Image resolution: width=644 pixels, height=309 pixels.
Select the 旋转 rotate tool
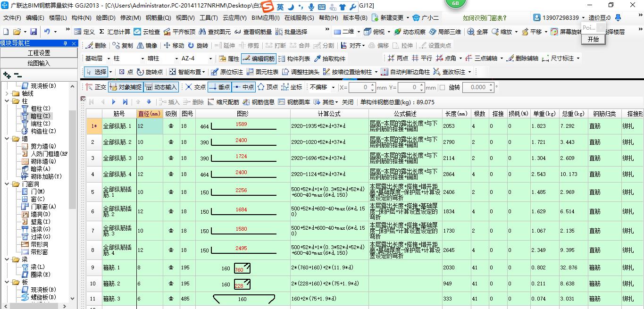(198, 46)
